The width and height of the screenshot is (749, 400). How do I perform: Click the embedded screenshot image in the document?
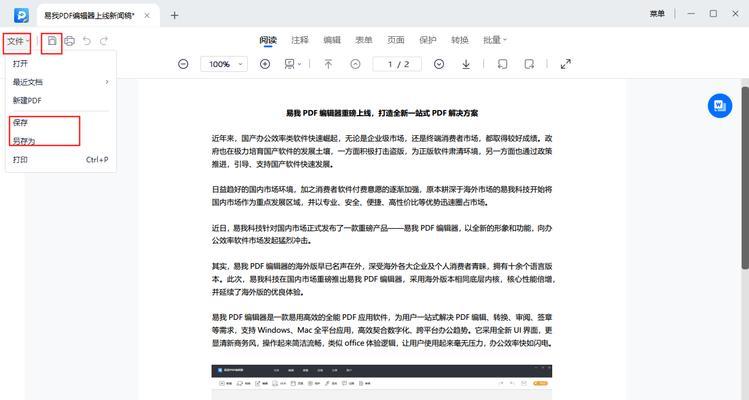(x=382, y=382)
